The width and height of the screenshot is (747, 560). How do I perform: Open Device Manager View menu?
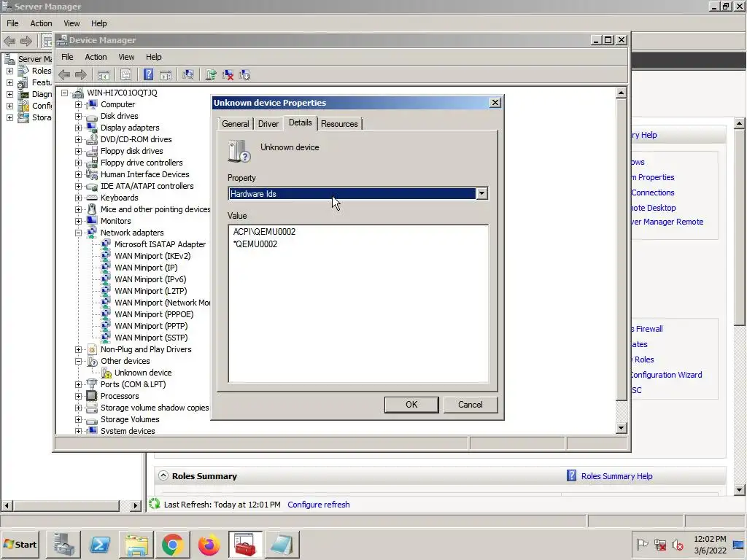(126, 57)
